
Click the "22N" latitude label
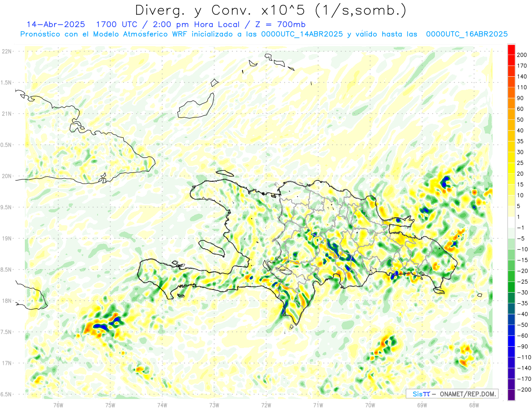tap(7, 51)
